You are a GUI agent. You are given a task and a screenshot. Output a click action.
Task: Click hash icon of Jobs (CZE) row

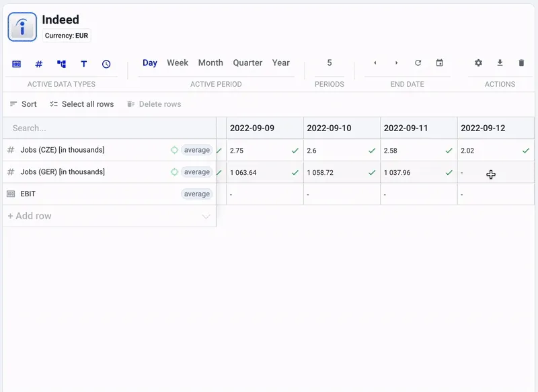pyautogui.click(x=11, y=150)
